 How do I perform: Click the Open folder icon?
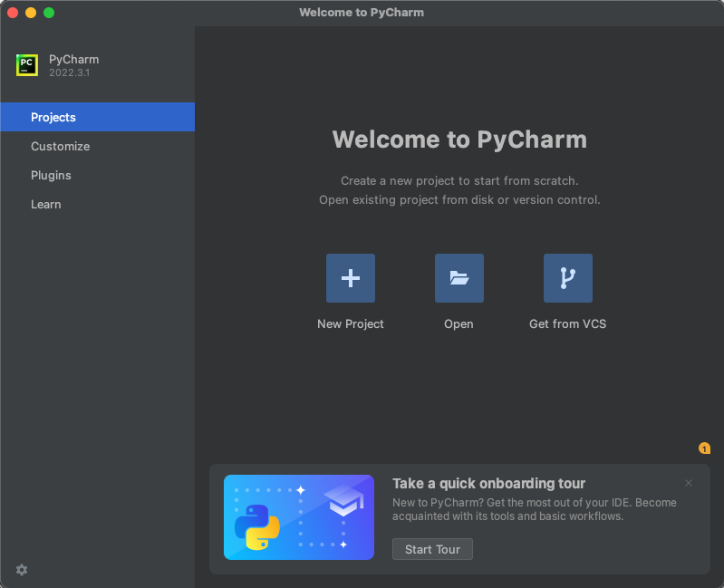(459, 278)
